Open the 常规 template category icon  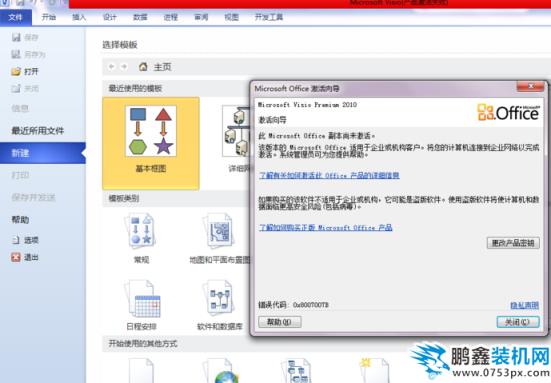(x=141, y=231)
